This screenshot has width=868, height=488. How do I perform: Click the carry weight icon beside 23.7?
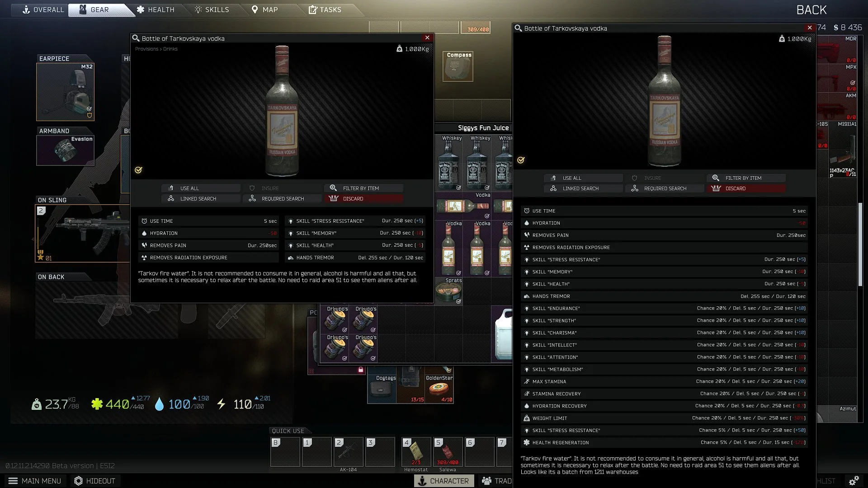[x=36, y=404]
